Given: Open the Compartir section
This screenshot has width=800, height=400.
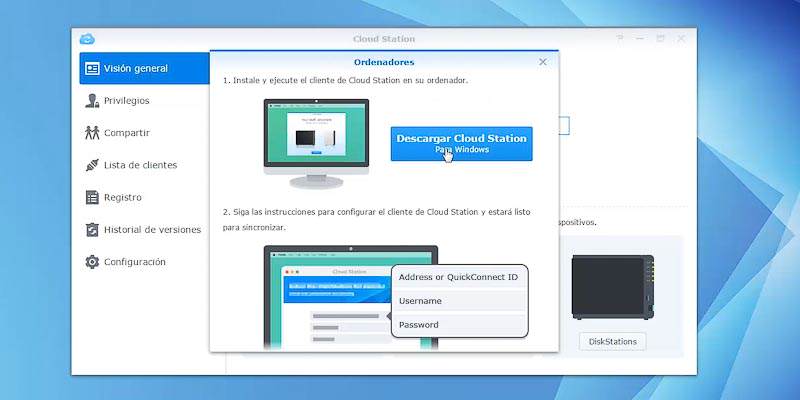Looking at the screenshot, I should click(144, 133).
